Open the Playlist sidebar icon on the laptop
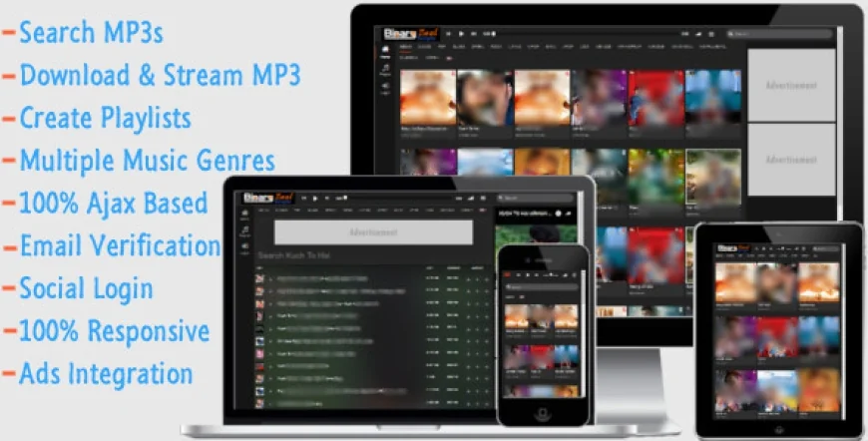The height and width of the screenshot is (441, 868). (244, 231)
